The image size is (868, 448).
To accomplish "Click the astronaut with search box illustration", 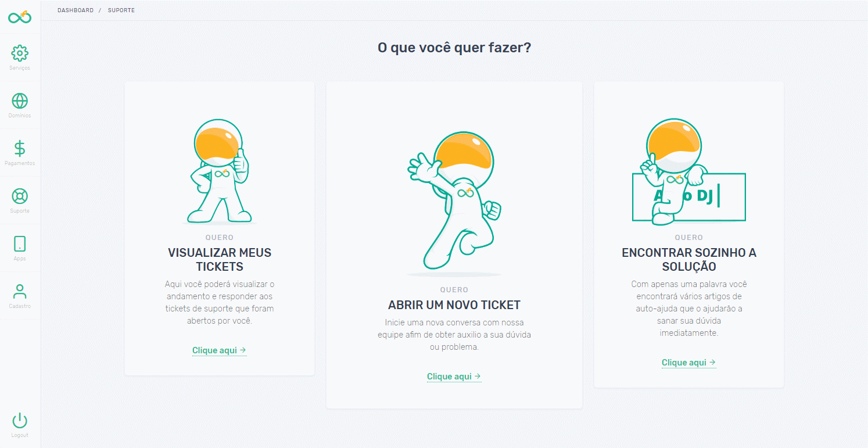I will [x=688, y=171].
